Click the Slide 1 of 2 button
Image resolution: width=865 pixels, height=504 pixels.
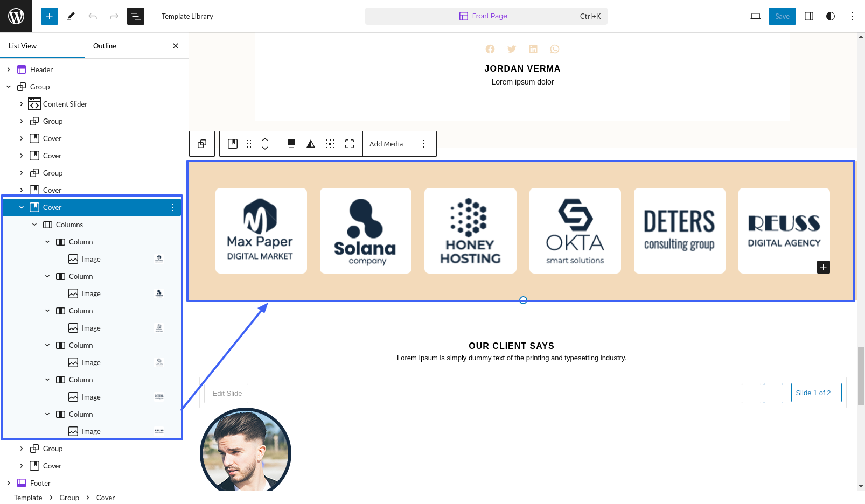point(817,393)
